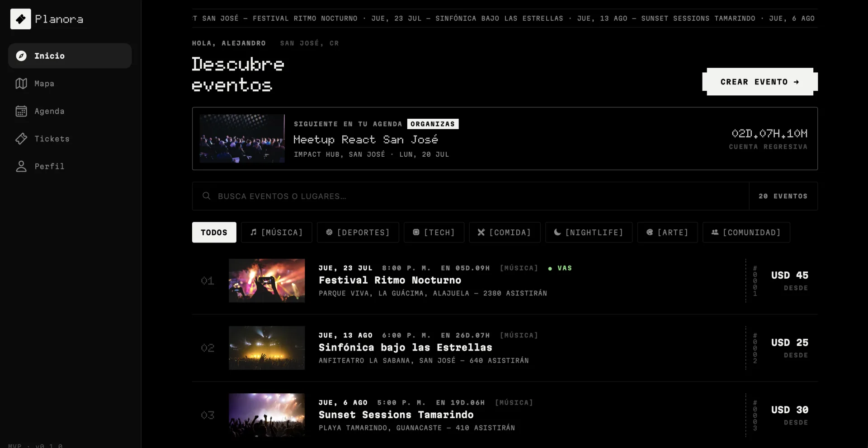Click the USD 45 price
The height and width of the screenshot is (448, 868).
[x=790, y=275]
